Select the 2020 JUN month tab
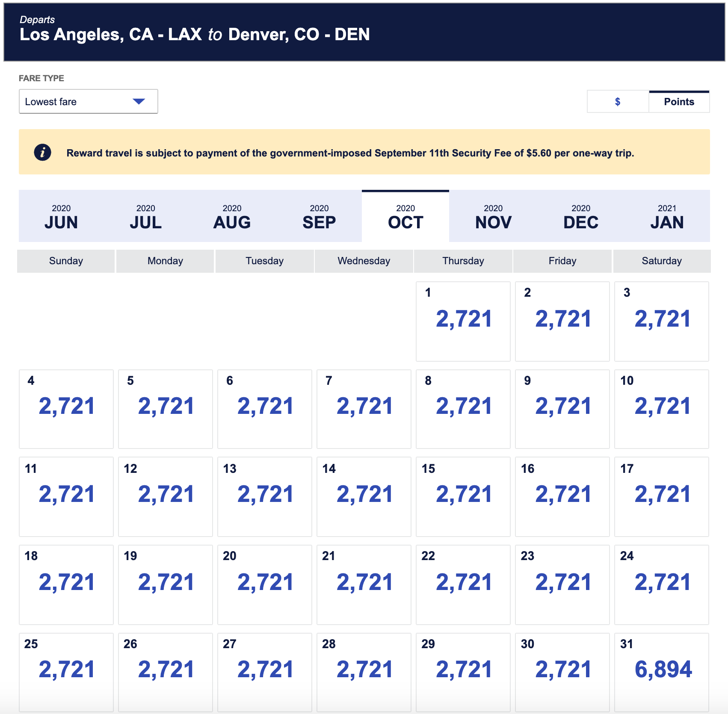The width and height of the screenshot is (728, 714). [x=61, y=216]
